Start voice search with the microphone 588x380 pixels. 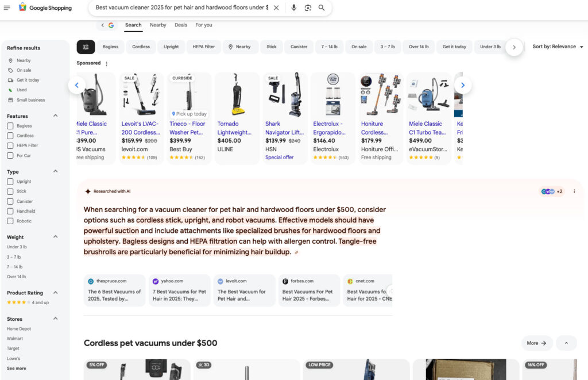(x=294, y=8)
